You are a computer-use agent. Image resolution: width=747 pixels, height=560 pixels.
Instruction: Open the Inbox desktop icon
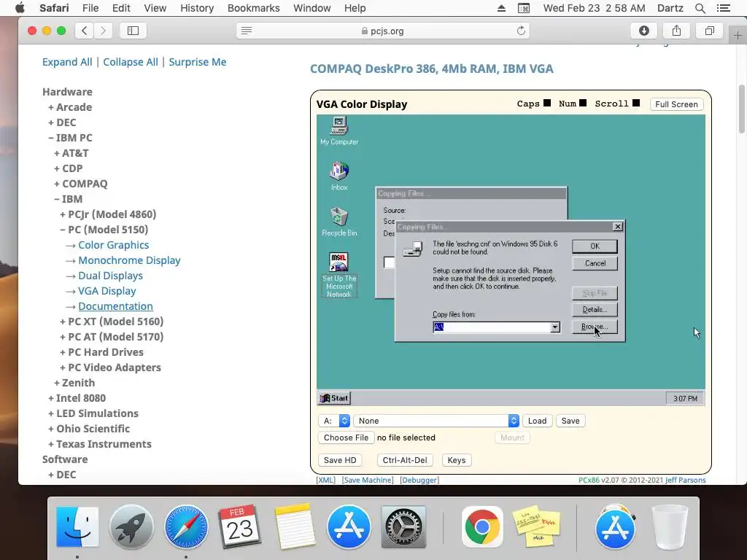click(x=339, y=176)
